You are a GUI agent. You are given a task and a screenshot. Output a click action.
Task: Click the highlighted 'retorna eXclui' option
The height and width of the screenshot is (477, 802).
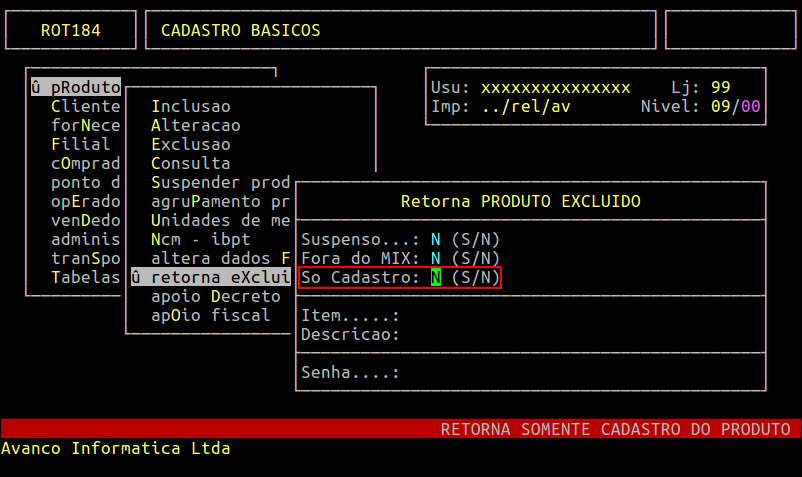coord(211,277)
